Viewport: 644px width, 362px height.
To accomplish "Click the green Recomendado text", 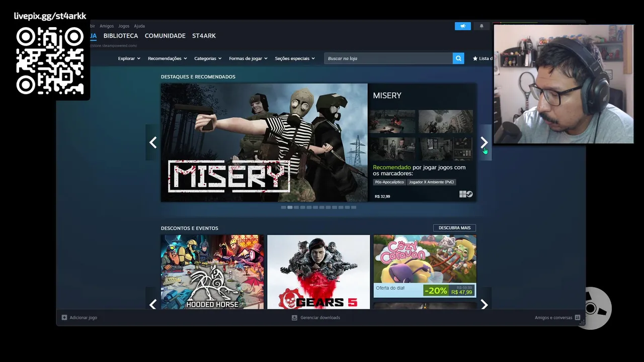I will click(x=392, y=167).
